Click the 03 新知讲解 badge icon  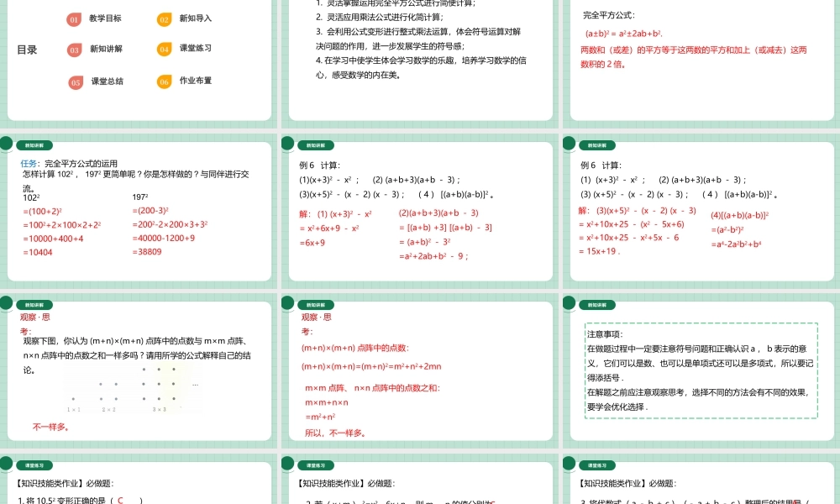76,49
